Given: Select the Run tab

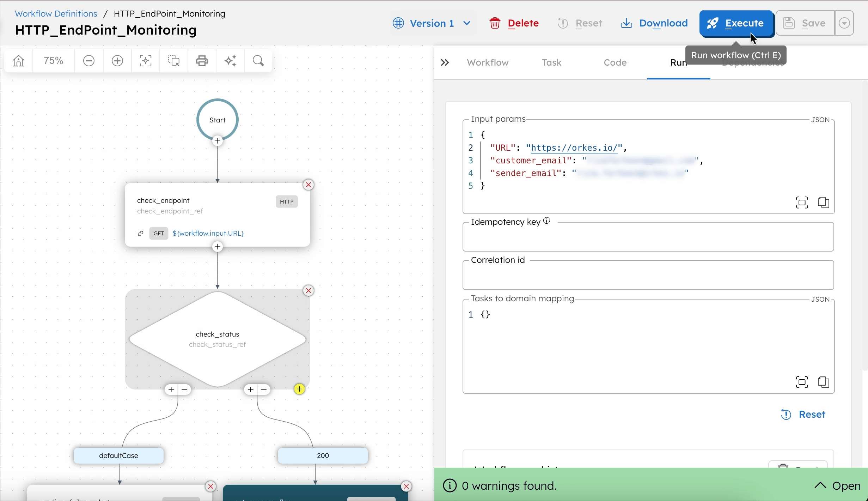Looking at the screenshot, I should pos(678,62).
